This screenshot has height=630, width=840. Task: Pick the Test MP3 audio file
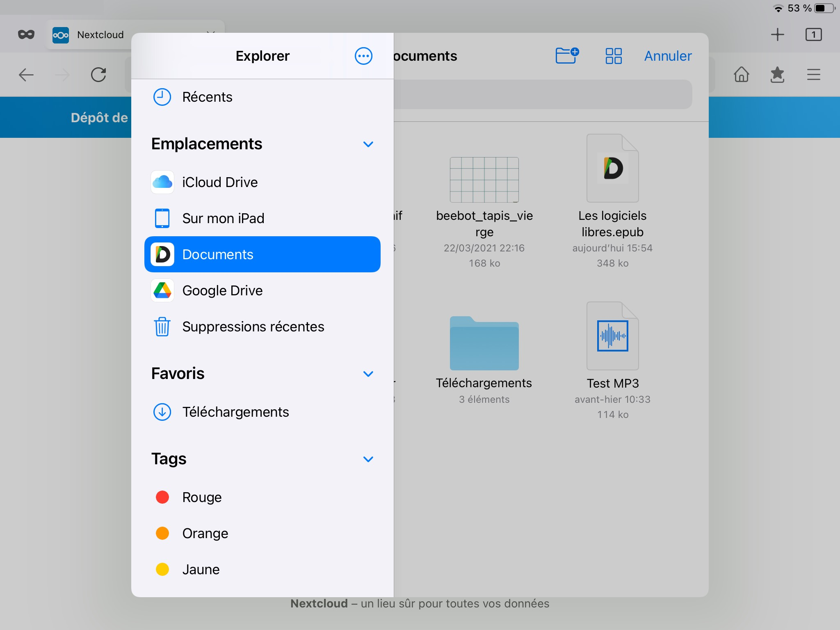point(612,336)
